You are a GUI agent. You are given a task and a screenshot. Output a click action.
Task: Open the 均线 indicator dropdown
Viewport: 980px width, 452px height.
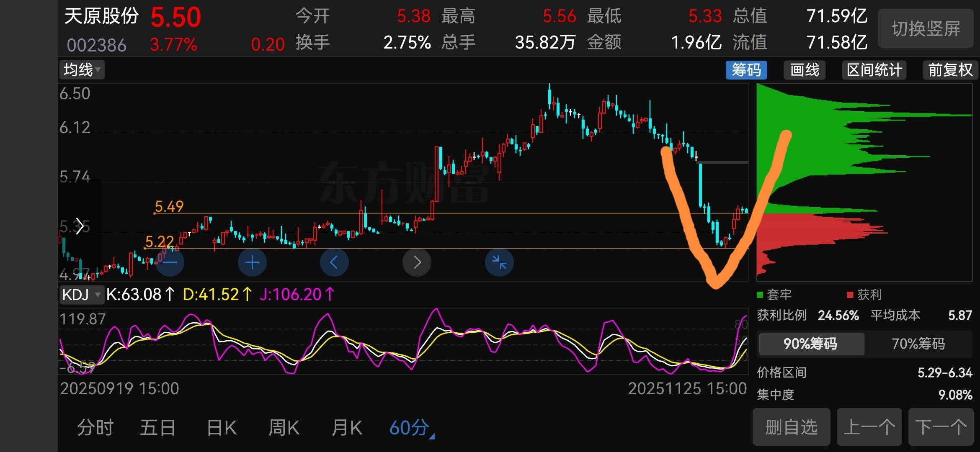click(82, 70)
